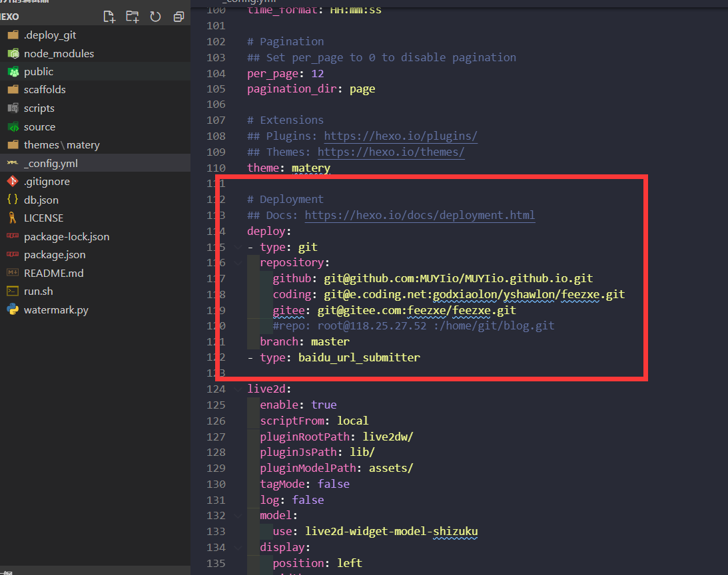Click 'live2d-widget-model-shizuku' value
The image size is (728, 575).
(391, 531)
